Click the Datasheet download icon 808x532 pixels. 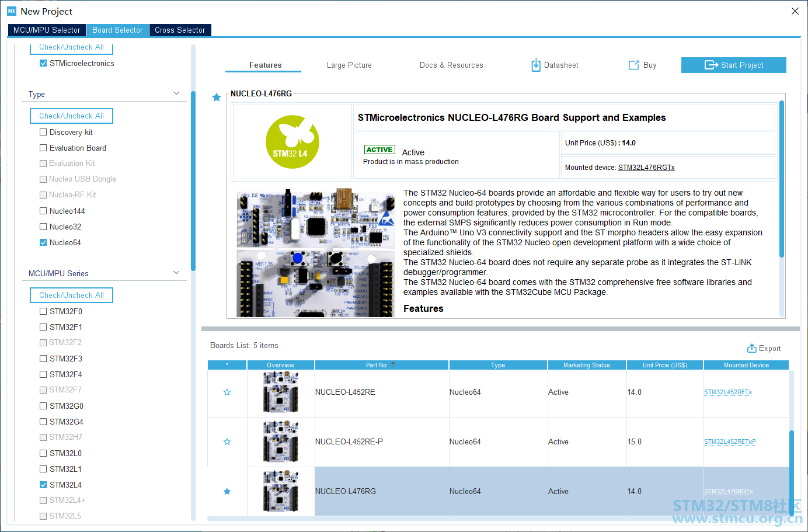(x=536, y=65)
